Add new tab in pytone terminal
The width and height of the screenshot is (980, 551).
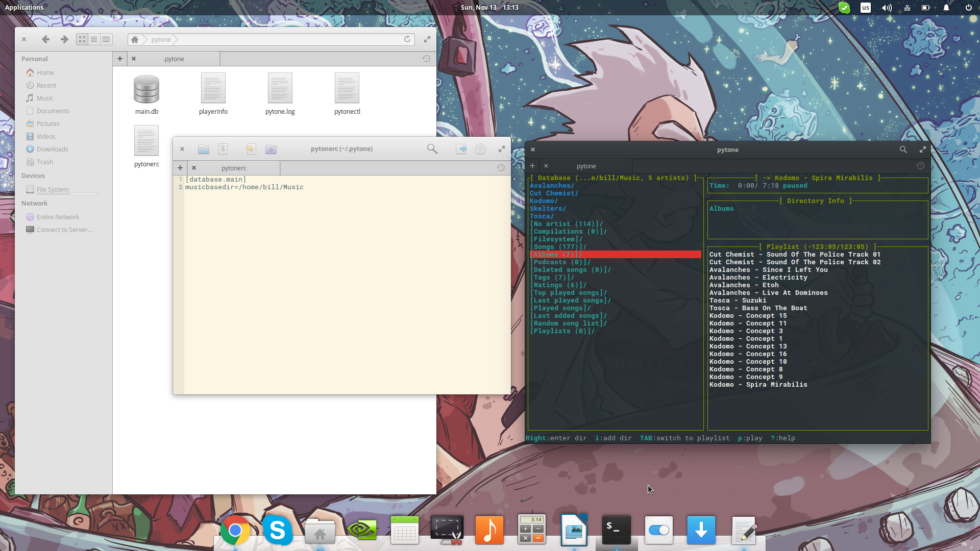(x=532, y=166)
